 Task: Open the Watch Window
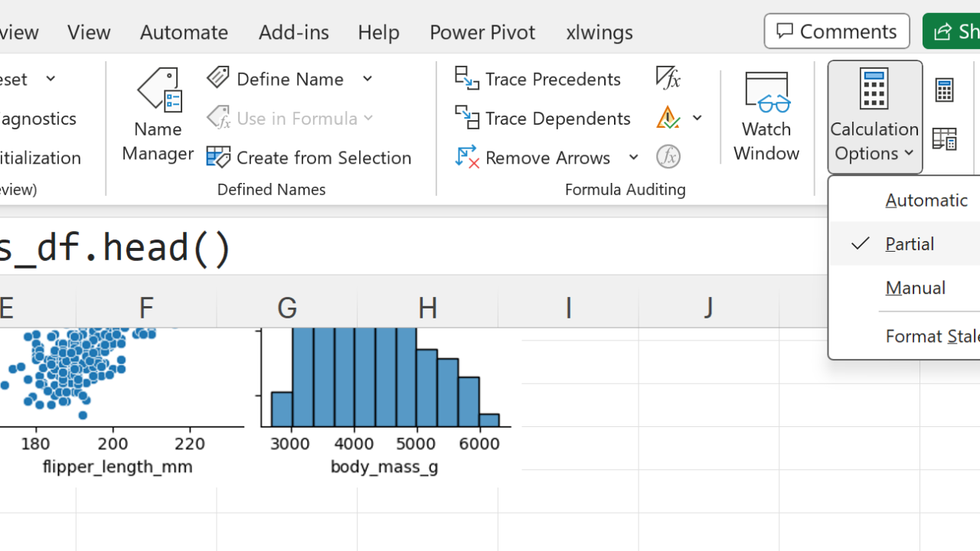pyautogui.click(x=766, y=115)
